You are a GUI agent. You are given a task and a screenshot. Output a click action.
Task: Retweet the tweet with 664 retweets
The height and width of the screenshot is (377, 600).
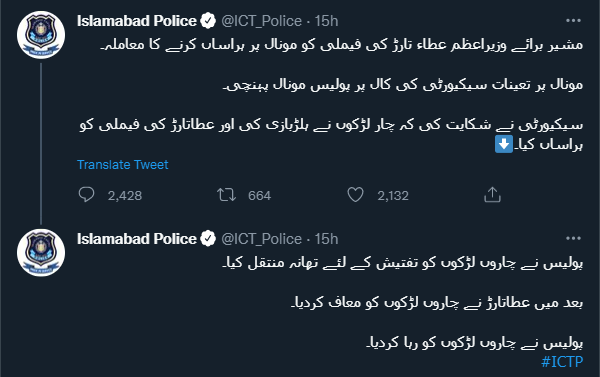pyautogui.click(x=227, y=195)
